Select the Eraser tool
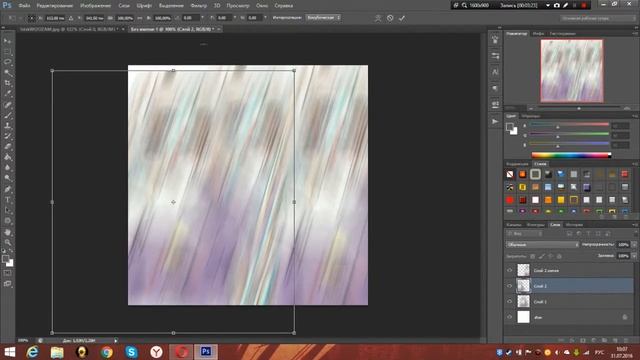 coord(7,147)
